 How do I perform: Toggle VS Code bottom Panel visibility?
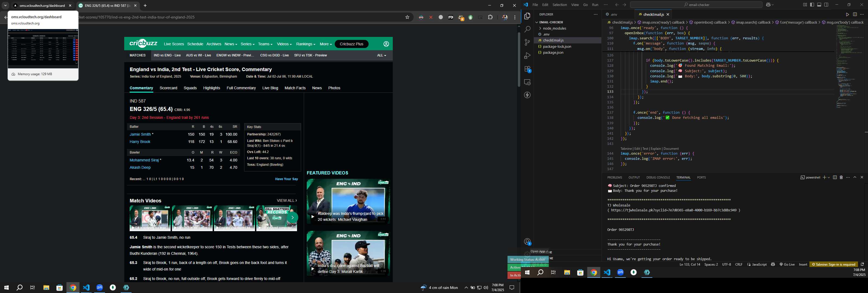pos(819,5)
